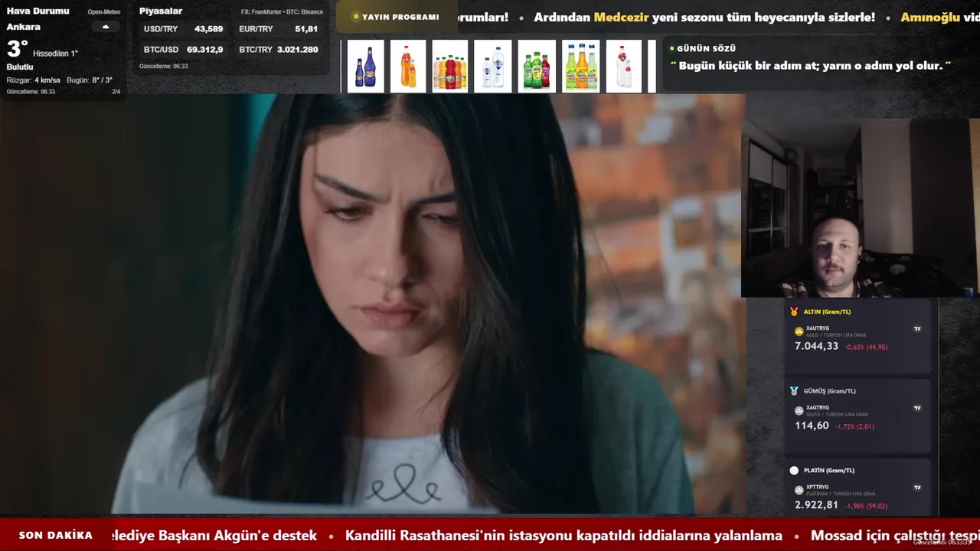Open TradingView logo in PLATİN card
The height and width of the screenshot is (551, 980).
click(917, 487)
